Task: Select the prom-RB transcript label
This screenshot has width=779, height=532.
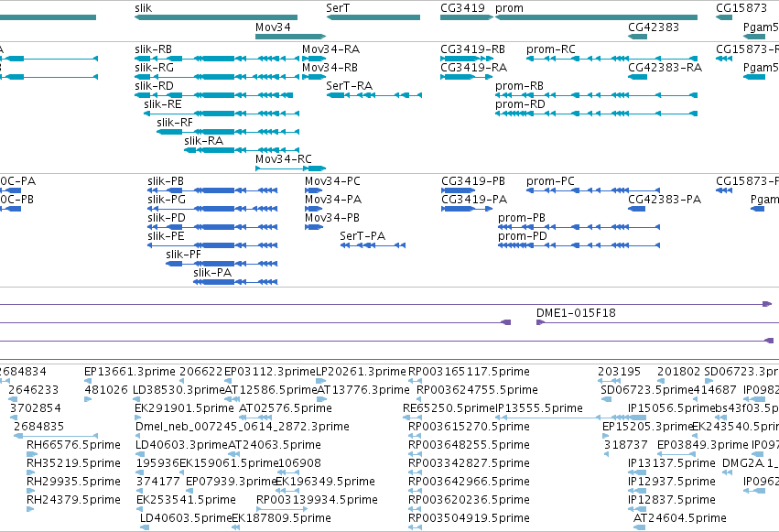Action: point(519,86)
